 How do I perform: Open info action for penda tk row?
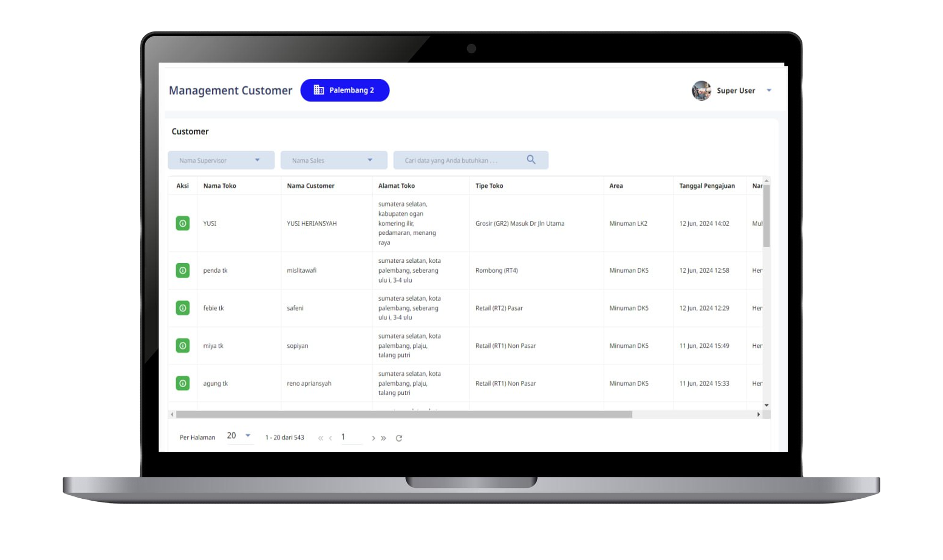(182, 270)
